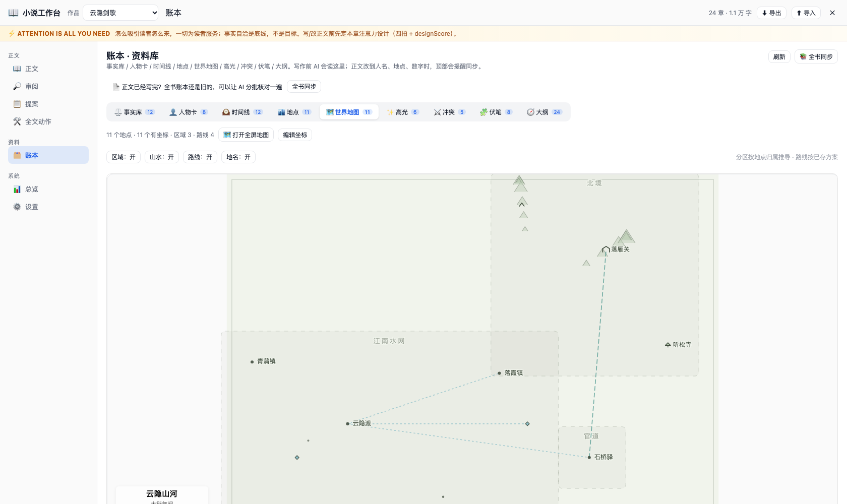Switch to the 地点 tab
The height and width of the screenshot is (504, 847).
tap(294, 112)
